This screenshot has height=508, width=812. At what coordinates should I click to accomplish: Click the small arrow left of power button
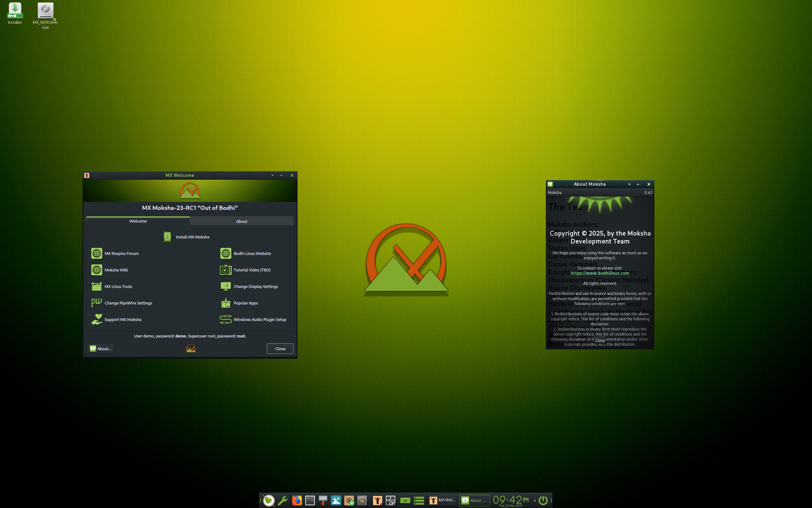click(534, 500)
